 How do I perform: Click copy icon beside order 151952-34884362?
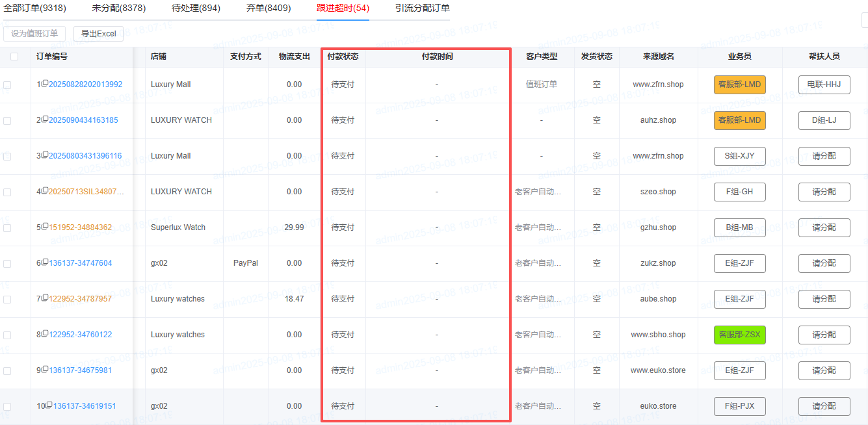(45, 227)
